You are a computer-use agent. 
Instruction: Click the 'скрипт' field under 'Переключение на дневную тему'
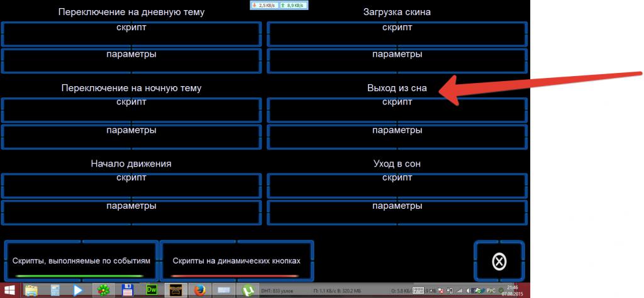[131, 34]
